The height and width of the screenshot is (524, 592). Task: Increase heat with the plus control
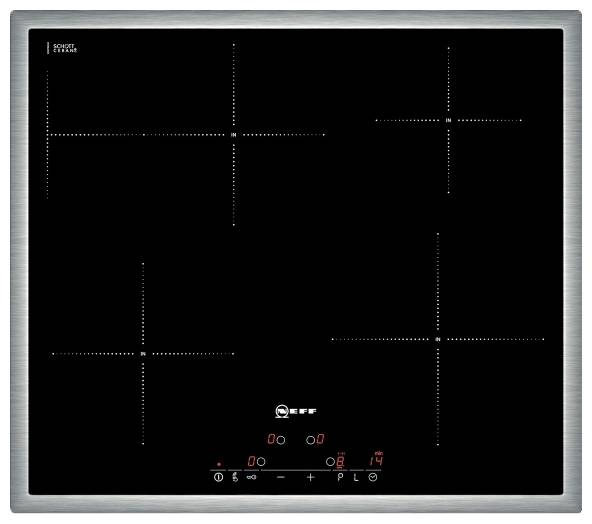tap(310, 477)
